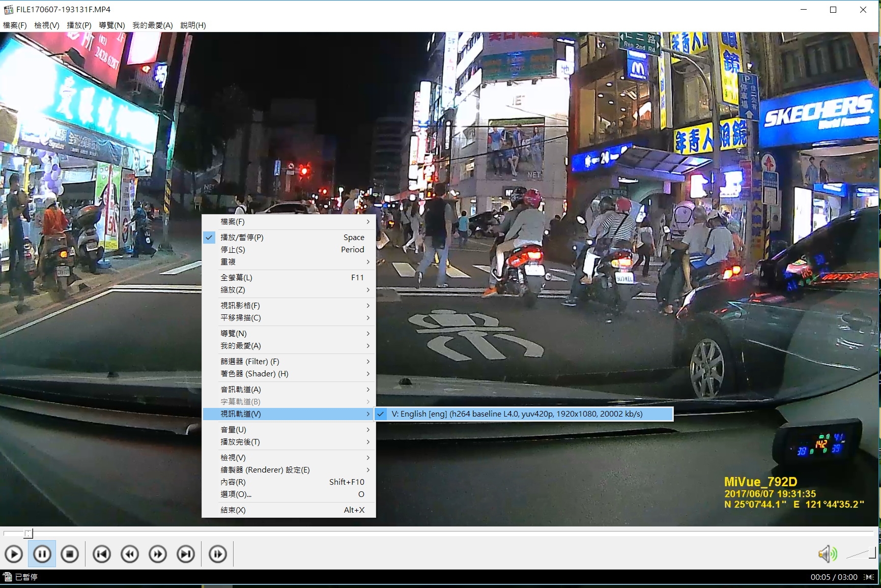Viewport: 881px width, 588px height.
Task: Click the status bar player icon
Action: click(x=8, y=577)
